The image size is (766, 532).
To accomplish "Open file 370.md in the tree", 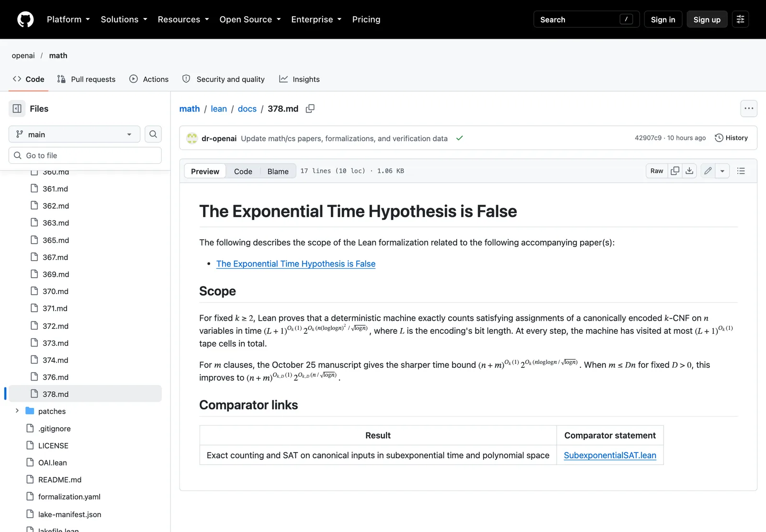I will [x=56, y=292].
